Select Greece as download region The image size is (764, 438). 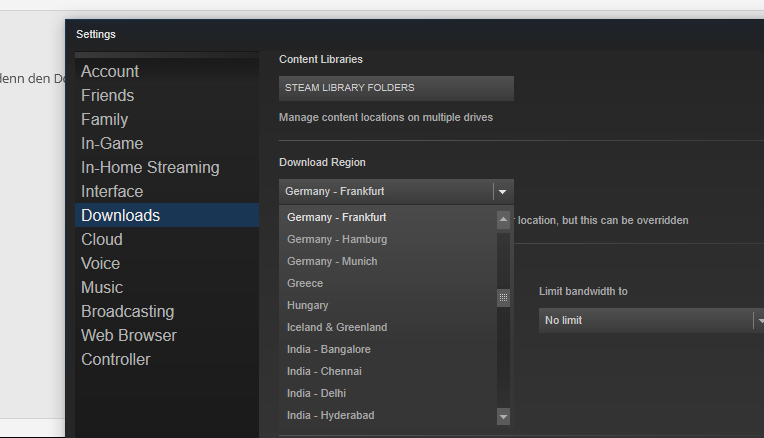(x=388, y=283)
